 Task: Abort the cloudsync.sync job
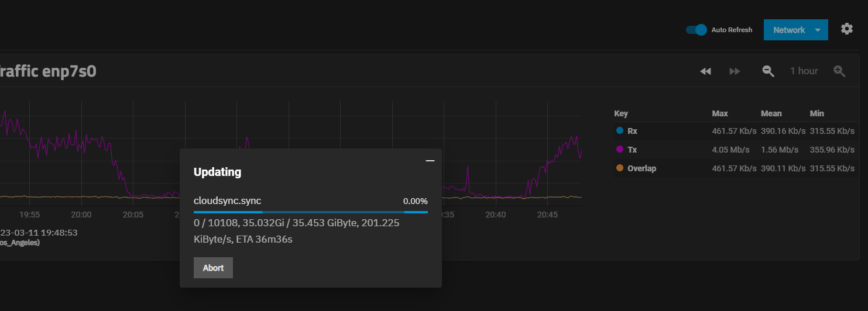[x=213, y=268]
